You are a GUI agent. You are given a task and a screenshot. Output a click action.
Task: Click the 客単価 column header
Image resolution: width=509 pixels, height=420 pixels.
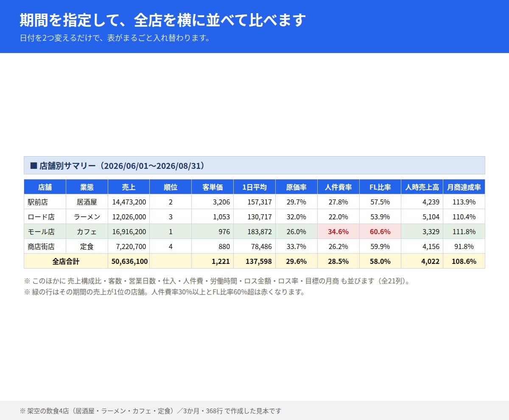tap(213, 187)
